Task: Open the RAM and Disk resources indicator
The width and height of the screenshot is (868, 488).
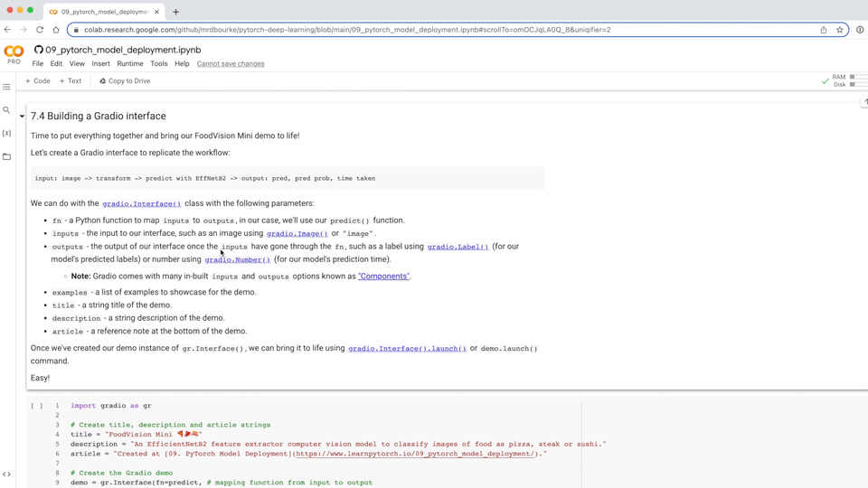Action: point(845,81)
